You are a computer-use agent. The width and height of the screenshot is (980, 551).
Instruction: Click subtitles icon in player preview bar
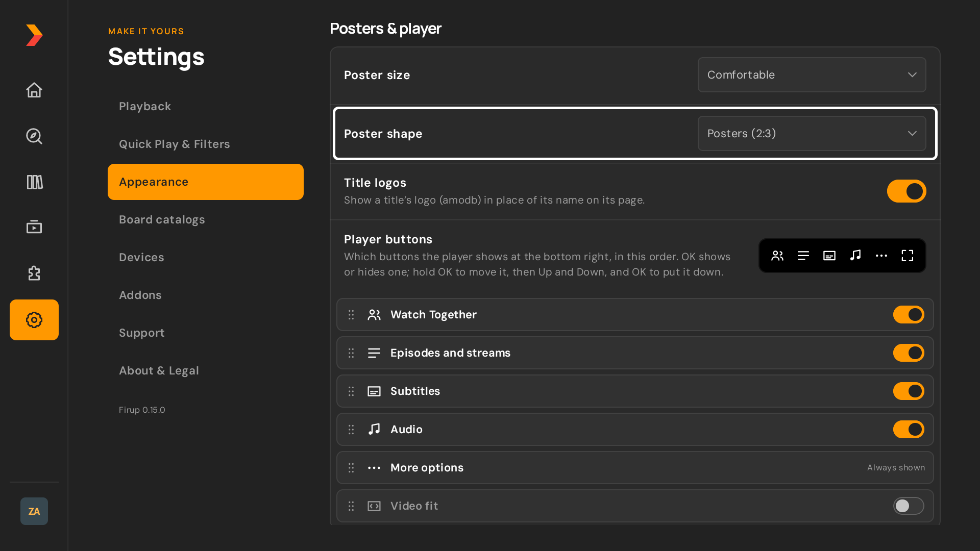(x=829, y=256)
